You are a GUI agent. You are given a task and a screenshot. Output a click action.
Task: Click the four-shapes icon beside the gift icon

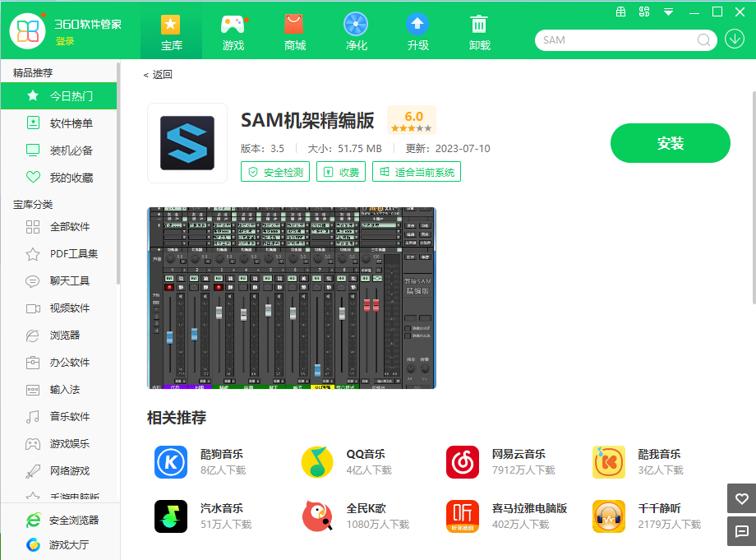(x=644, y=12)
